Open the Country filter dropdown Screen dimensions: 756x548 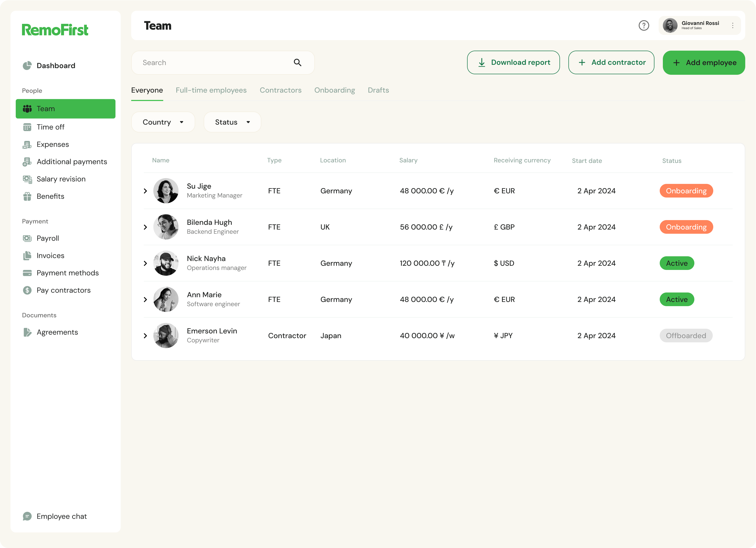(163, 122)
